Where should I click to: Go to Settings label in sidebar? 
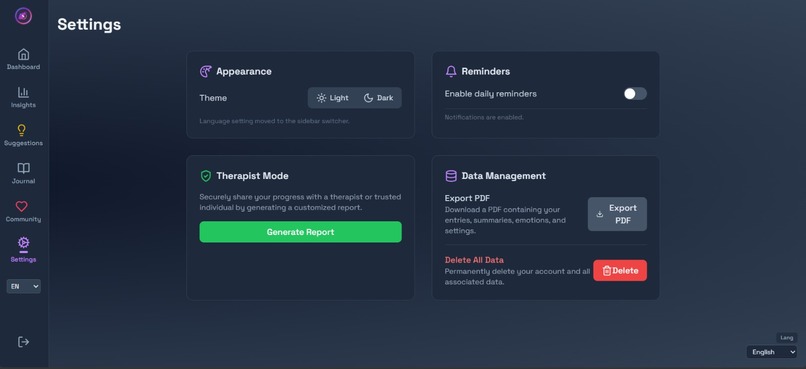(24, 260)
